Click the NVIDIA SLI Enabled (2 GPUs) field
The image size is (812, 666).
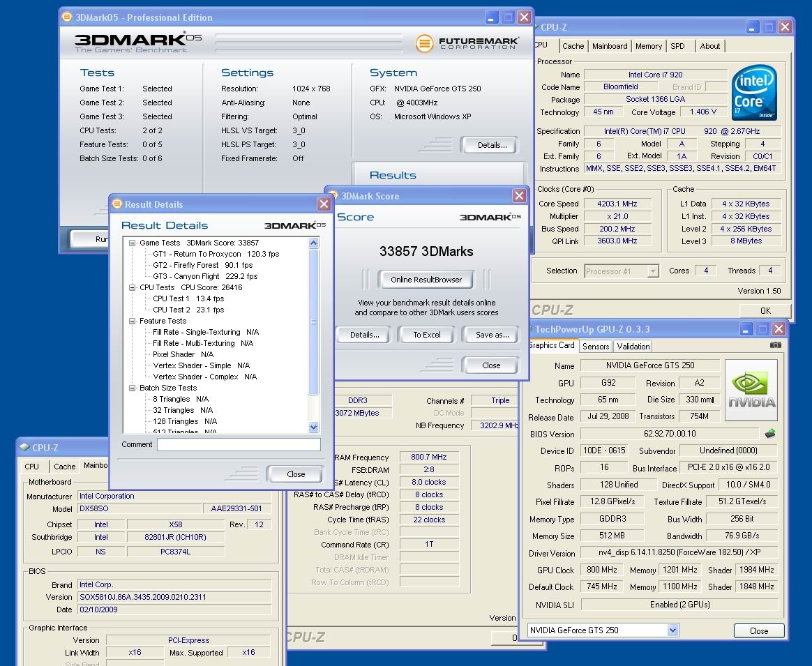(679, 605)
